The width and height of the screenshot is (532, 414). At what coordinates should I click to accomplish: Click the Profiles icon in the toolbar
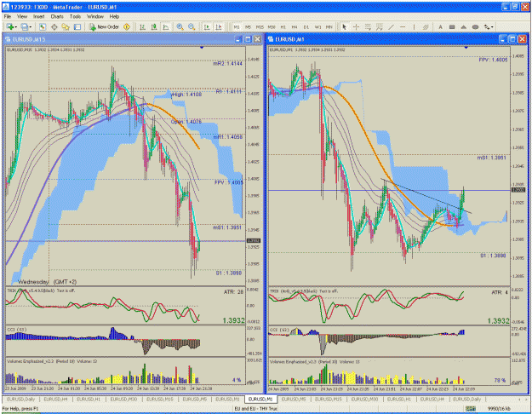pyautogui.click(x=24, y=26)
